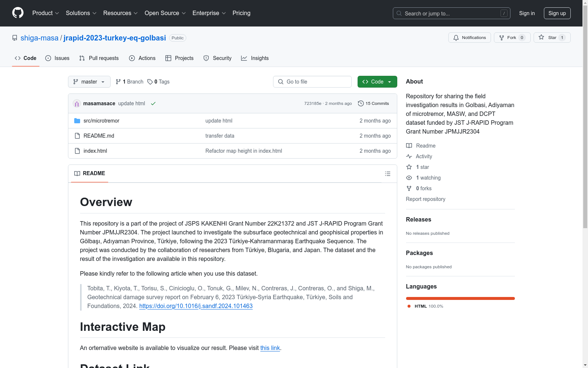Screen dimensions: 588x368
Task: Switch to the Security tab
Action: click(218, 58)
